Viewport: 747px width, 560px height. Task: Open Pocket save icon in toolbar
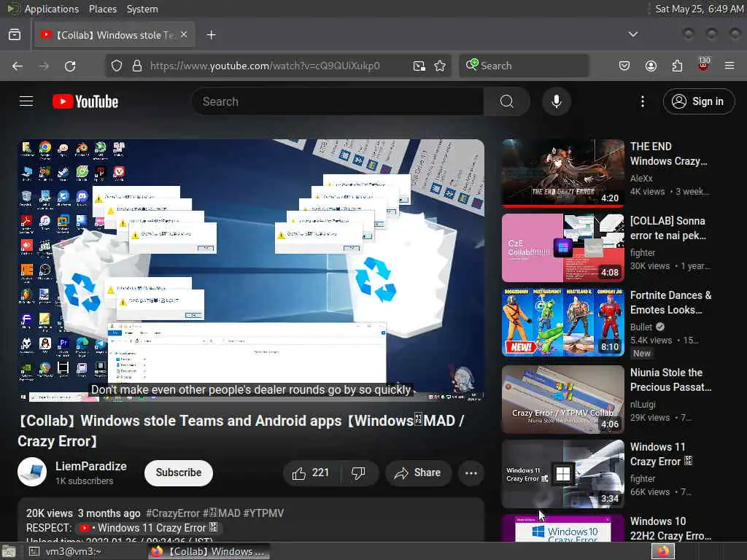pyautogui.click(x=624, y=66)
